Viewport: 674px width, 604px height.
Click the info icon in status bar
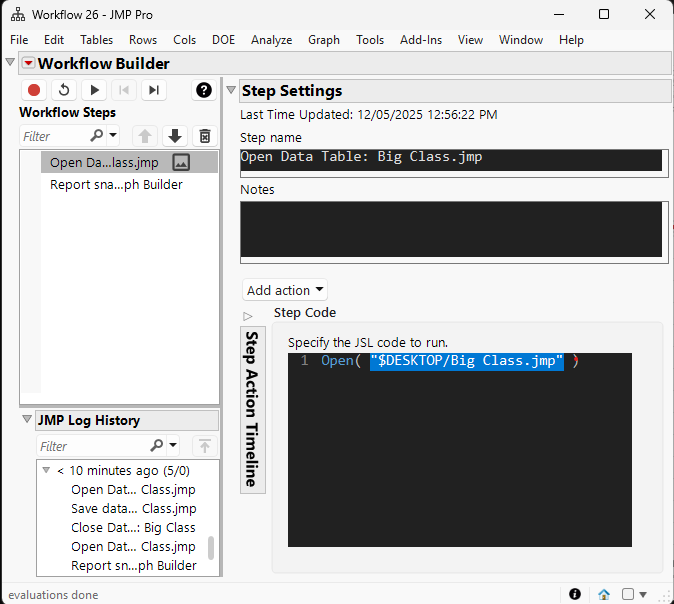pos(575,594)
